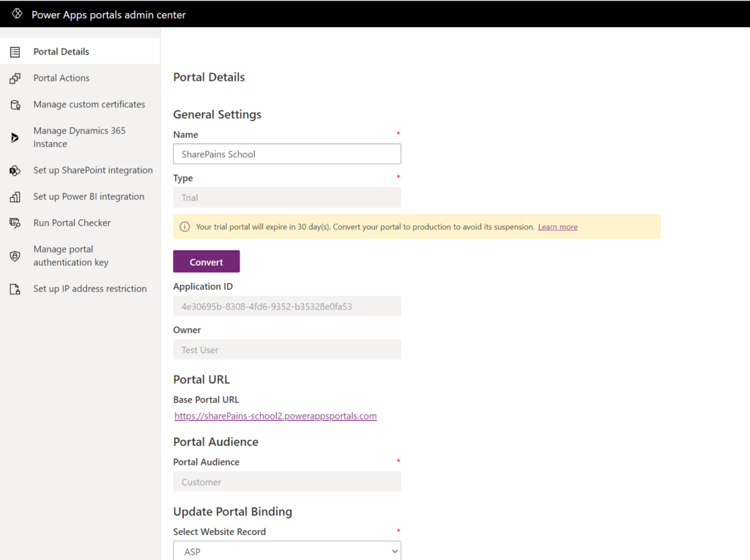
Task: Click the Power Apps logo icon
Action: [x=17, y=14]
